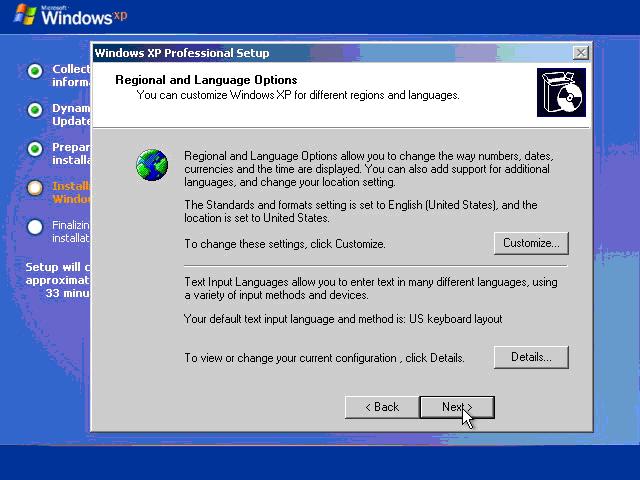Click the 'Standards and formats setting' paragraph
640x480 pixels.
[360, 211]
